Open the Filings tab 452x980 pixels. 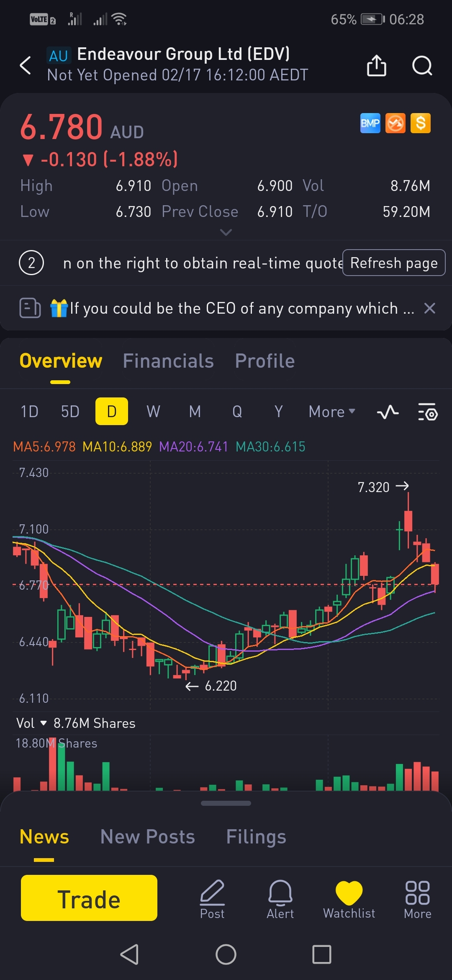tap(256, 837)
